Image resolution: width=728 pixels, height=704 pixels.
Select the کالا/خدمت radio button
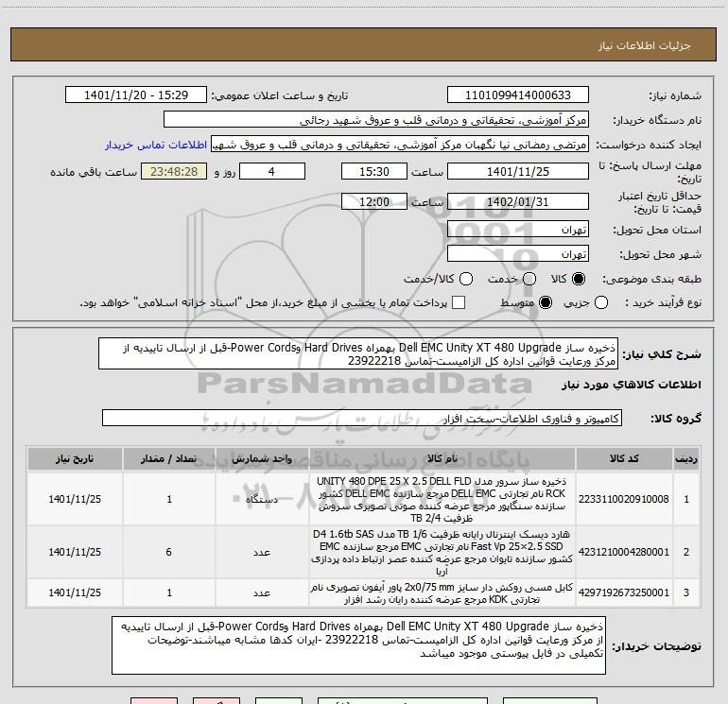[x=466, y=279]
